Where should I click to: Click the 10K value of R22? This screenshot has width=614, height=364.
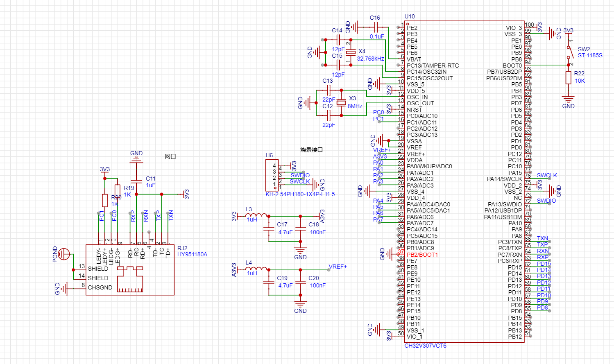coord(580,81)
